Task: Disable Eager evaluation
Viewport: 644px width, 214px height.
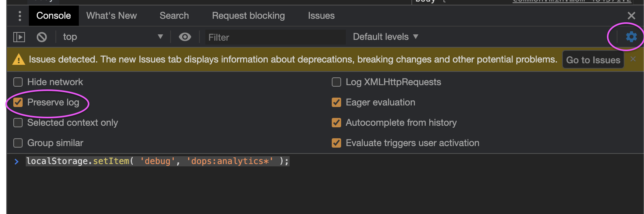Action: pos(336,102)
